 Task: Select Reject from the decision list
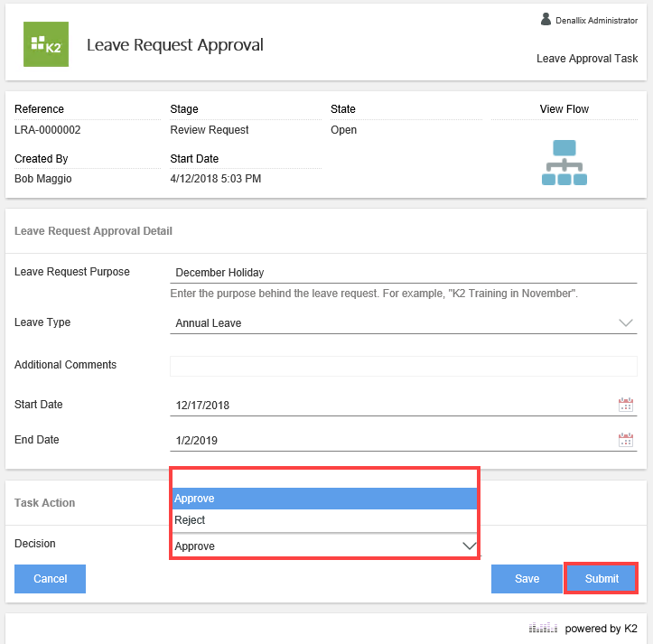[x=323, y=520]
